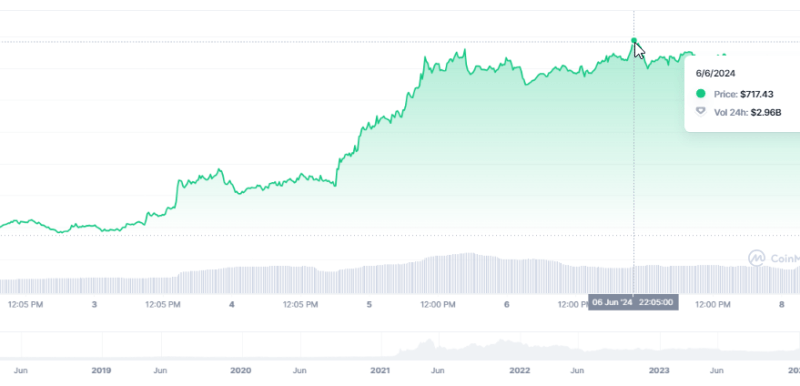Click 'Jun' label between 2019 and 2020

pyautogui.click(x=160, y=370)
